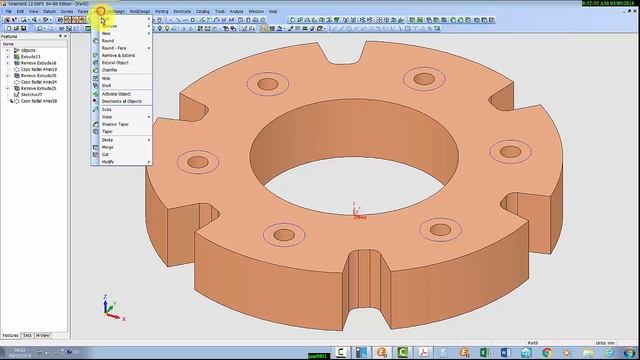This screenshot has width=640, height=360.
Task: Click the Open file toolbar icon
Action: click(16, 29)
